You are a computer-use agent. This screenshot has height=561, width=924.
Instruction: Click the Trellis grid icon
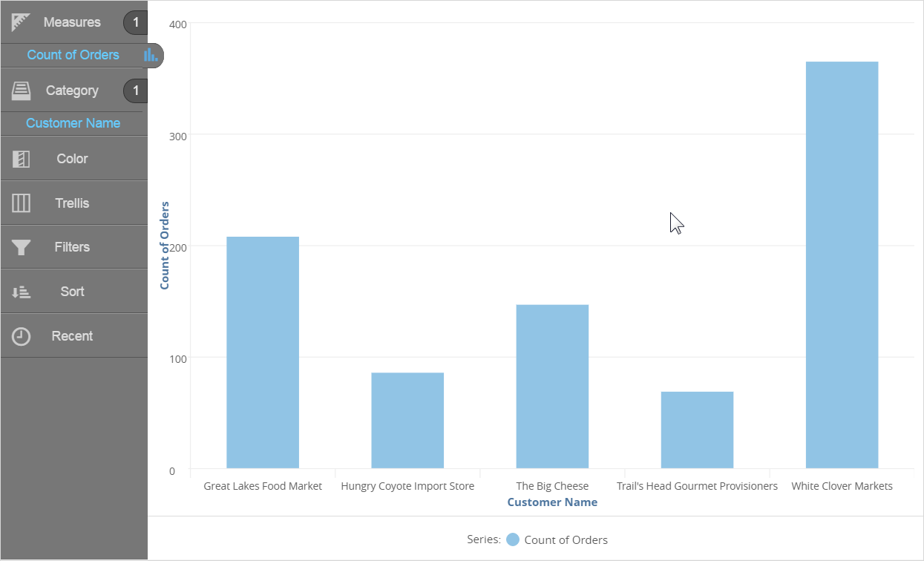[x=21, y=203]
